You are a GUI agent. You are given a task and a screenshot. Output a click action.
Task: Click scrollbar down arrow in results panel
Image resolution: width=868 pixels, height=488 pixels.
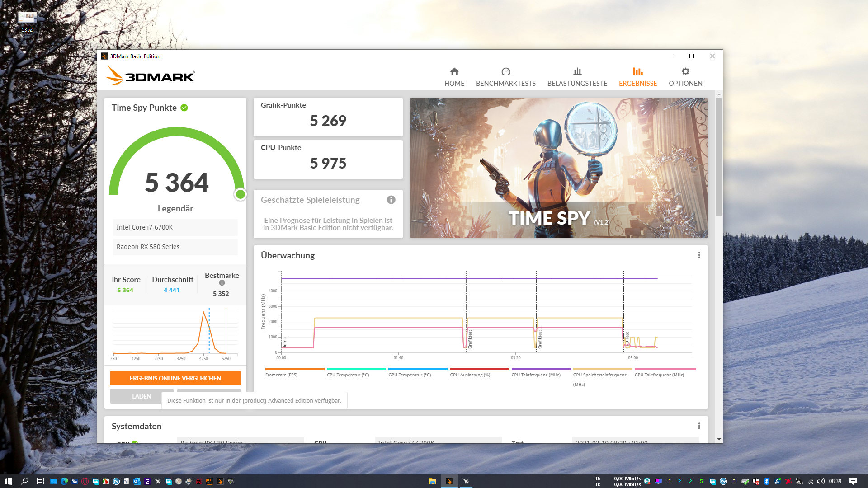[719, 439]
